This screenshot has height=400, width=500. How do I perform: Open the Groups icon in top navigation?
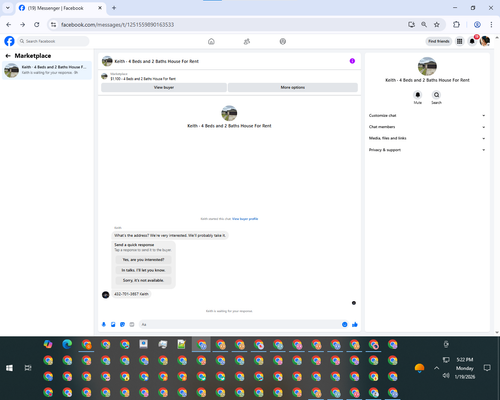(283, 41)
